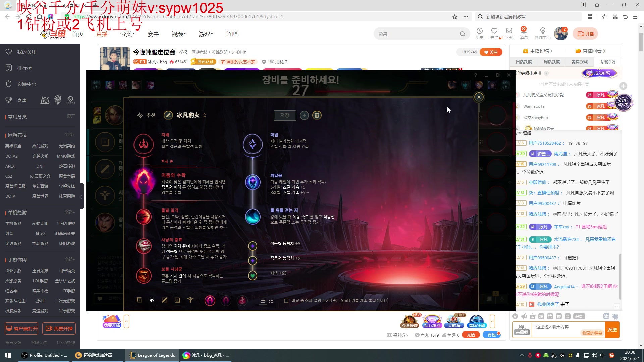Open the 分类 category dropdown in navbar
Screen dimensions: 644x362
pos(127,34)
